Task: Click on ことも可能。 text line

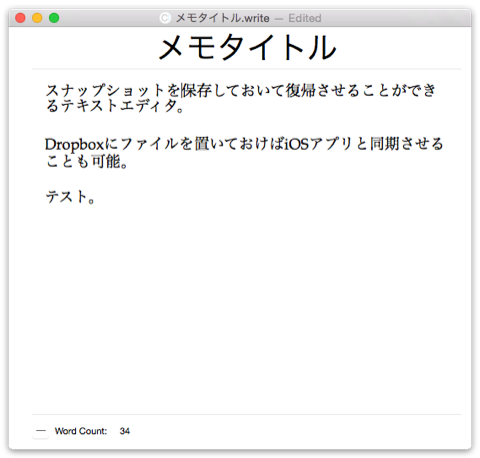Action: (x=86, y=161)
